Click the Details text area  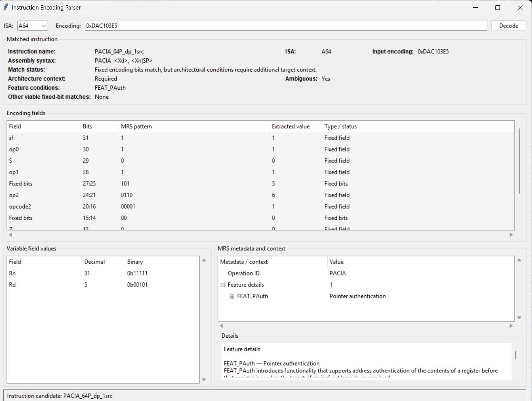367,361
